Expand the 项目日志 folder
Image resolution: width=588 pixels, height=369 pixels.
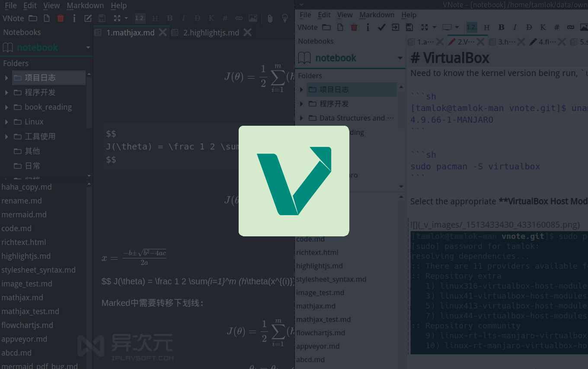click(x=6, y=77)
